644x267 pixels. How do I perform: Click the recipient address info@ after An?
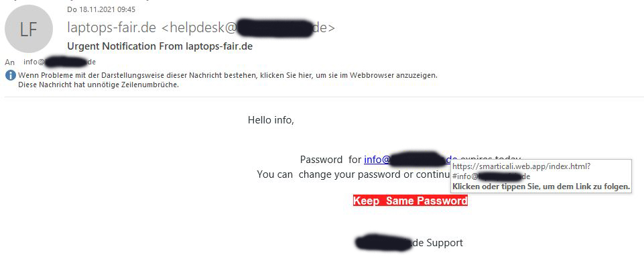point(60,62)
